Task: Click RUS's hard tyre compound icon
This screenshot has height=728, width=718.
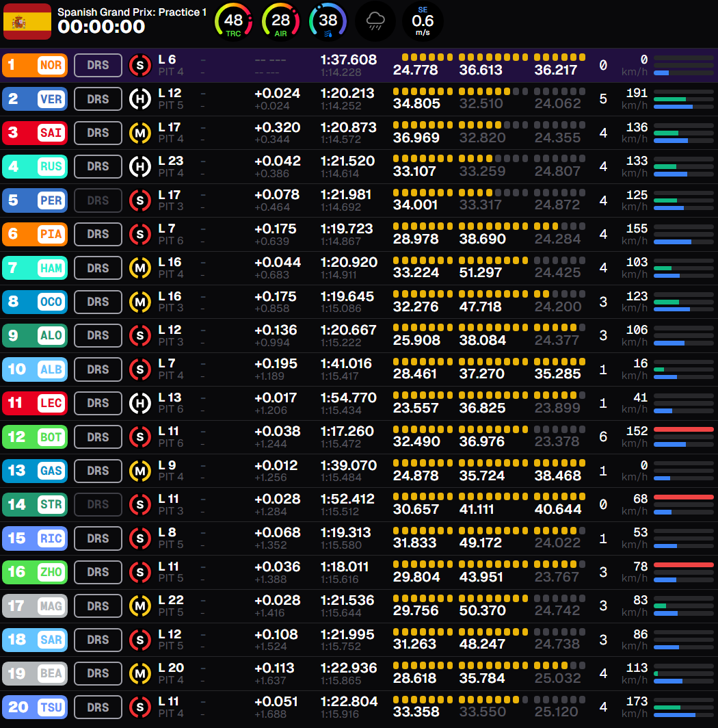Action: point(139,167)
